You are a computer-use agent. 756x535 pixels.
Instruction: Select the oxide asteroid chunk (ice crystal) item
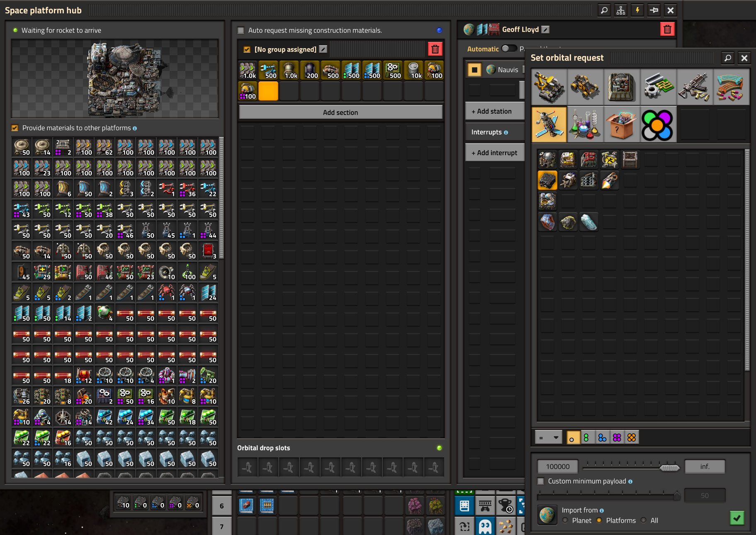589,222
